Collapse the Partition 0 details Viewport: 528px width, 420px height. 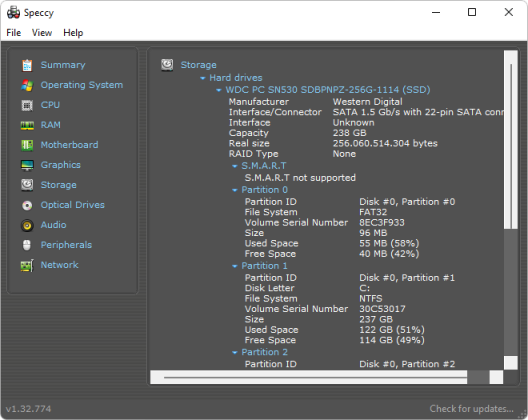235,190
